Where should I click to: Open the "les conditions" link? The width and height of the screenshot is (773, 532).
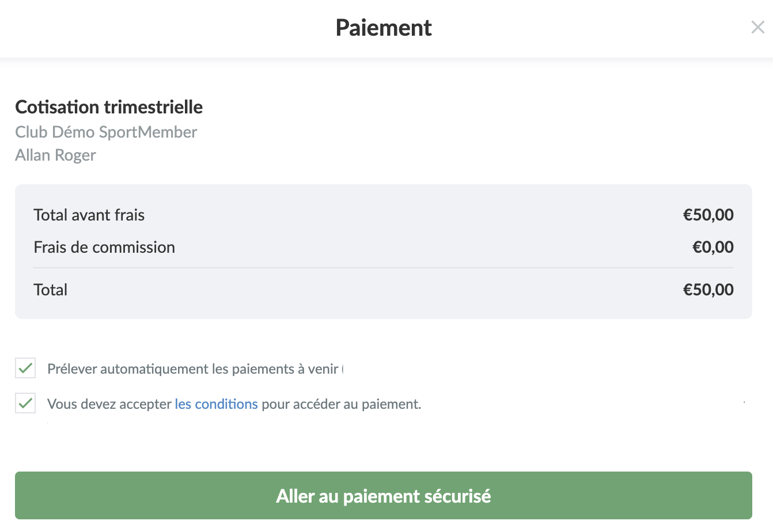click(216, 404)
